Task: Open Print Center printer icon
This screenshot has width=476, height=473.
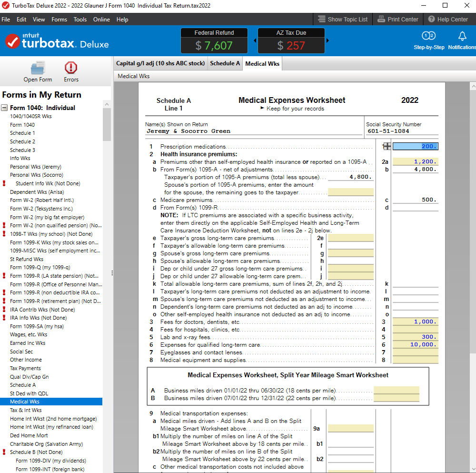Action: (381, 19)
